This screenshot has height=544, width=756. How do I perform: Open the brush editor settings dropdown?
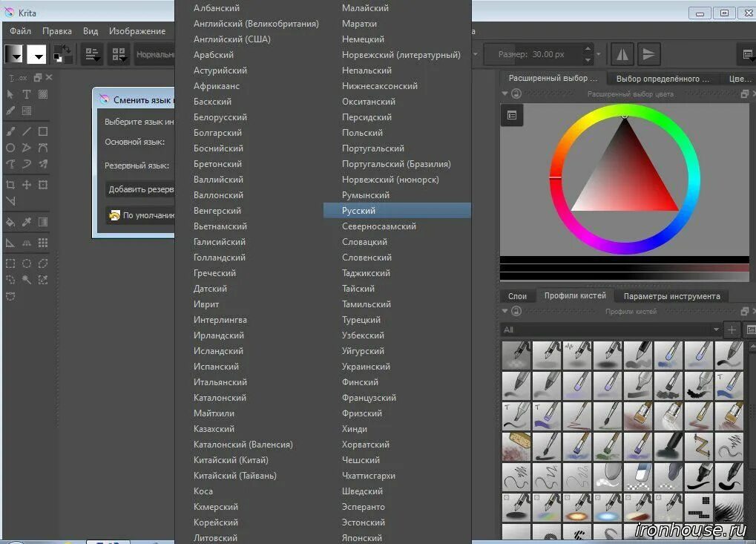91,54
